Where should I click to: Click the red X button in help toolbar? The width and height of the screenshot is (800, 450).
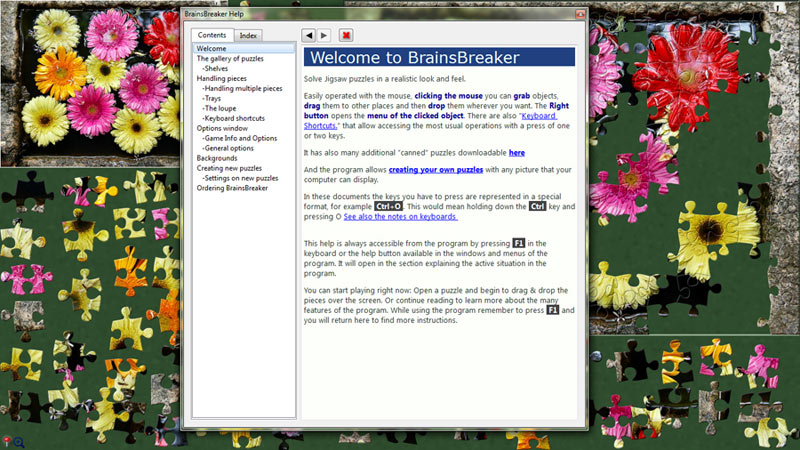pos(346,35)
